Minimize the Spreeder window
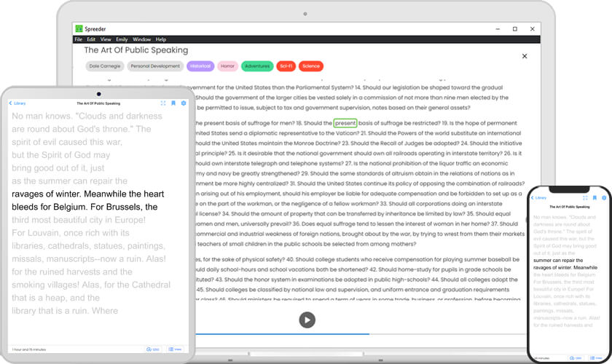The image size is (612, 364). pos(498,29)
